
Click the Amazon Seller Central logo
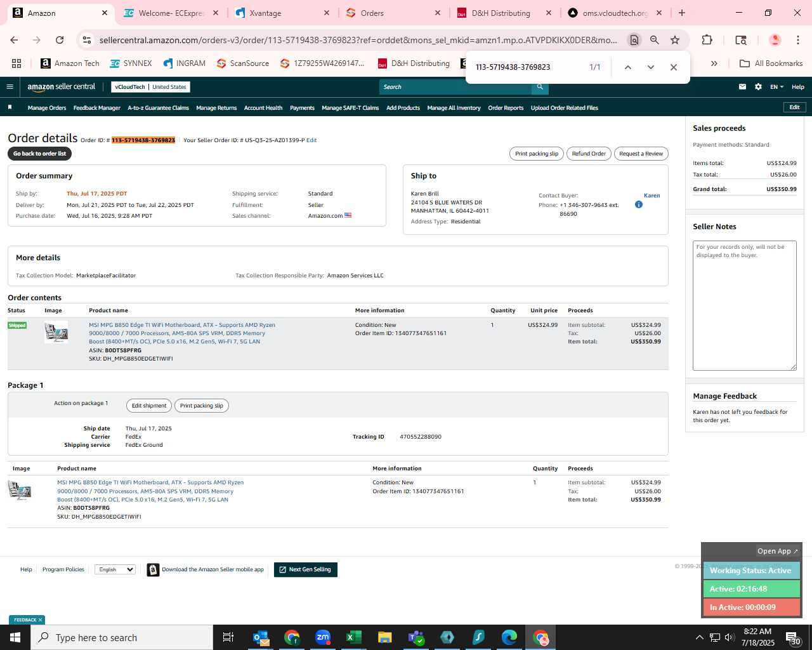coord(62,87)
